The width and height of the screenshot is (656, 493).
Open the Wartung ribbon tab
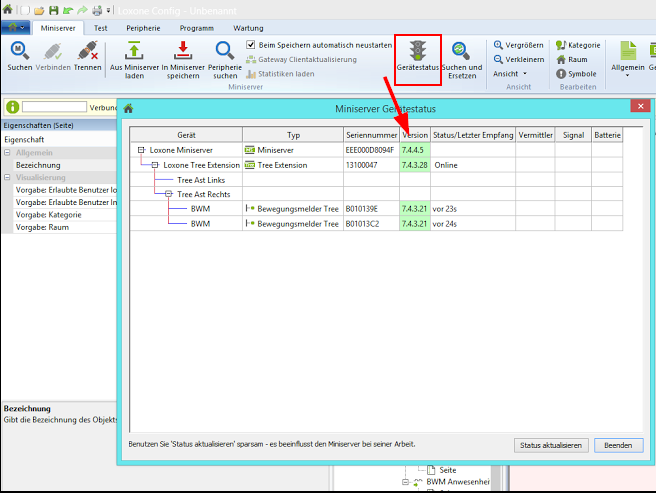pos(247,29)
